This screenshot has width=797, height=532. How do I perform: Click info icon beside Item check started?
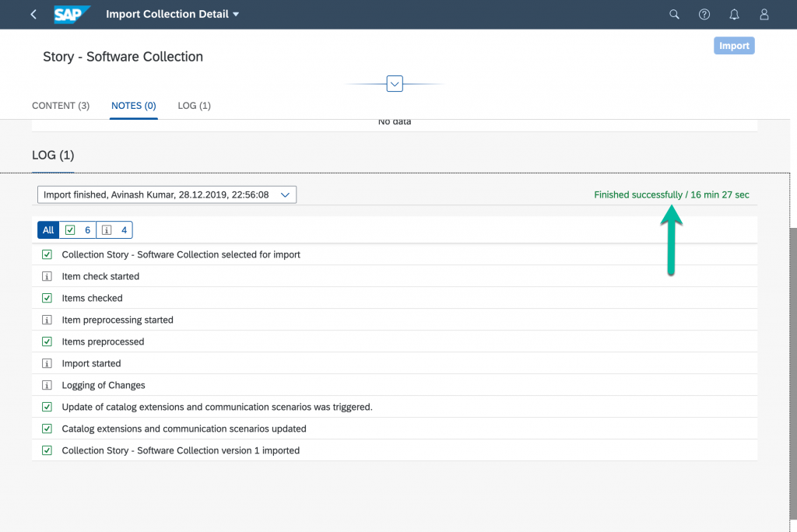pyautogui.click(x=47, y=276)
